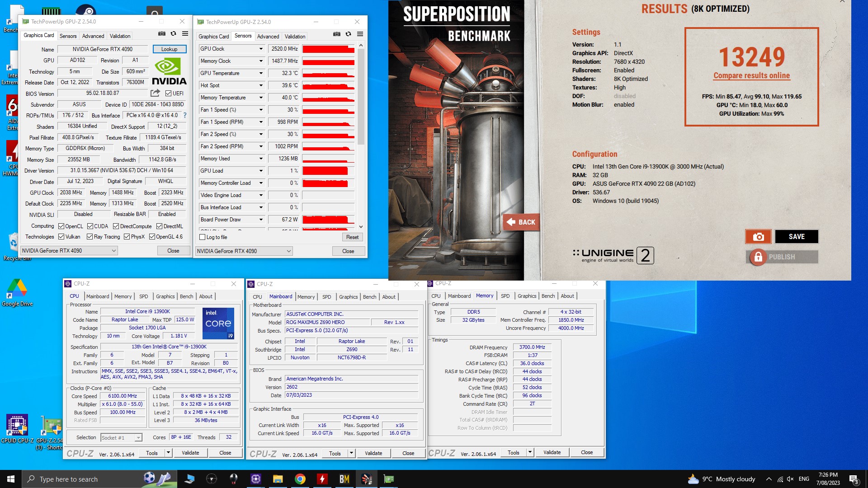The height and width of the screenshot is (488, 868).
Task: Switch to Graphics Card tab in GPU-Z Sensors window
Action: pyautogui.click(x=214, y=37)
